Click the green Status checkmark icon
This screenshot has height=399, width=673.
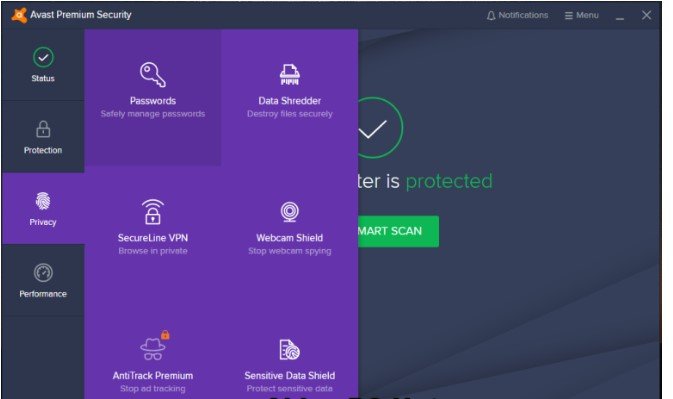[43, 57]
